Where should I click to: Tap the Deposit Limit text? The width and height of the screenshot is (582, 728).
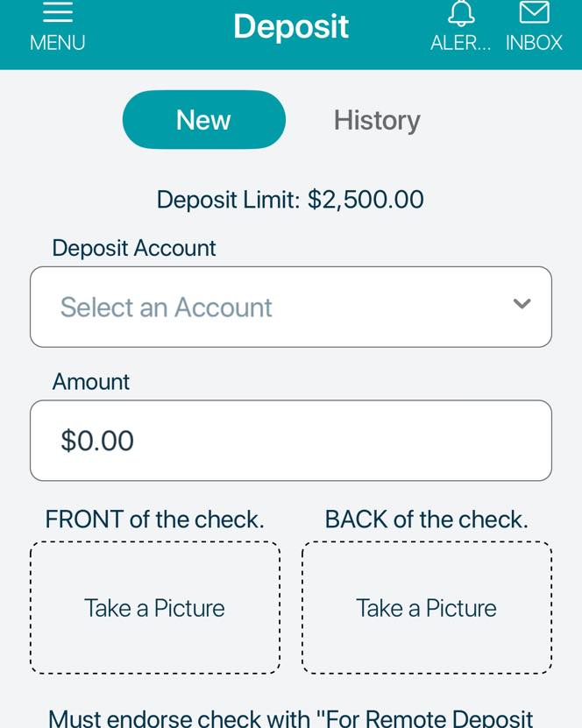point(289,200)
